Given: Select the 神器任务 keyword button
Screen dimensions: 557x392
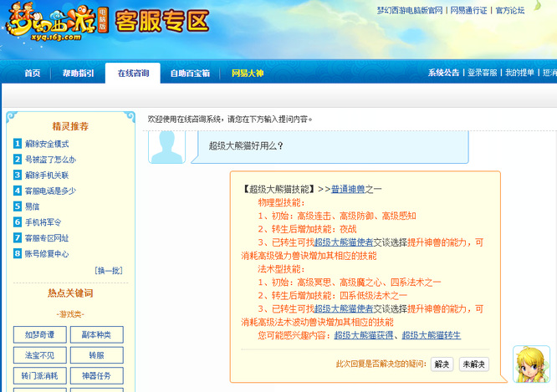Looking at the screenshot, I should pyautogui.click(x=97, y=375).
